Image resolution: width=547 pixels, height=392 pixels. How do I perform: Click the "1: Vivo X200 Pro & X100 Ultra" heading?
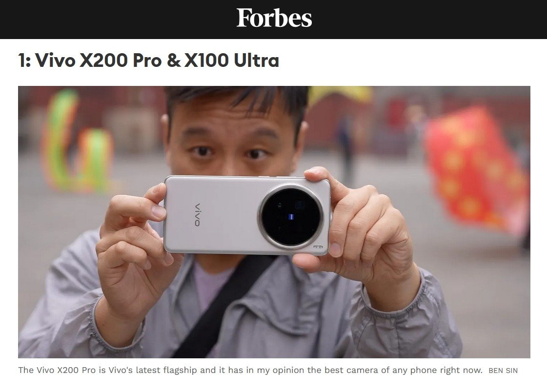149,61
